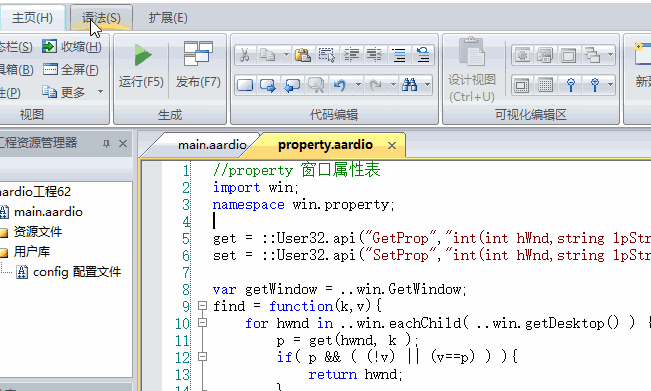Close the property.aardio tab
The image size is (651, 391).
click(x=392, y=145)
